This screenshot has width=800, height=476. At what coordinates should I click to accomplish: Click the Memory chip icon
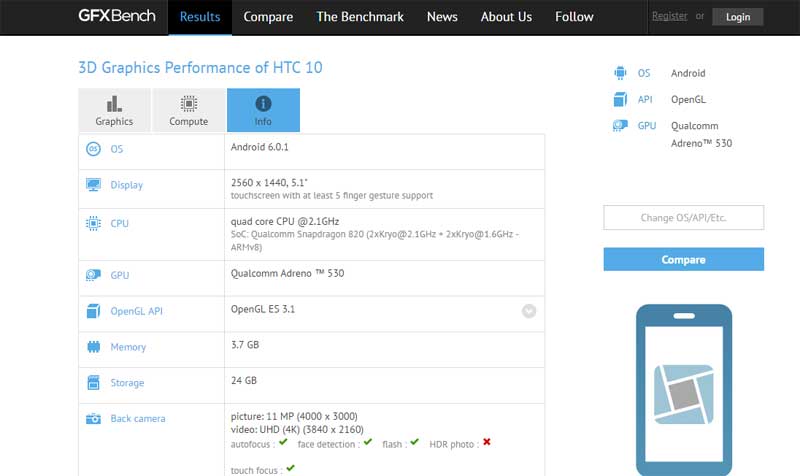tap(93, 347)
